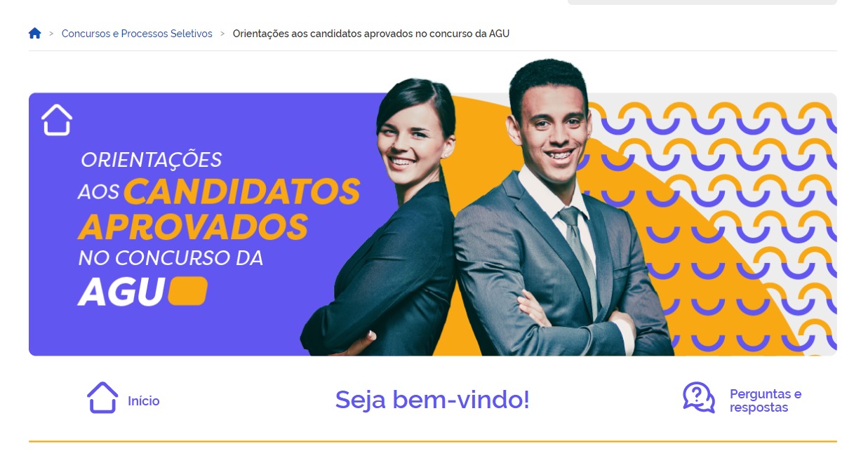Click the breadcrumb chevron after Concursos link
Screen dimensions: 868x472
click(x=222, y=34)
